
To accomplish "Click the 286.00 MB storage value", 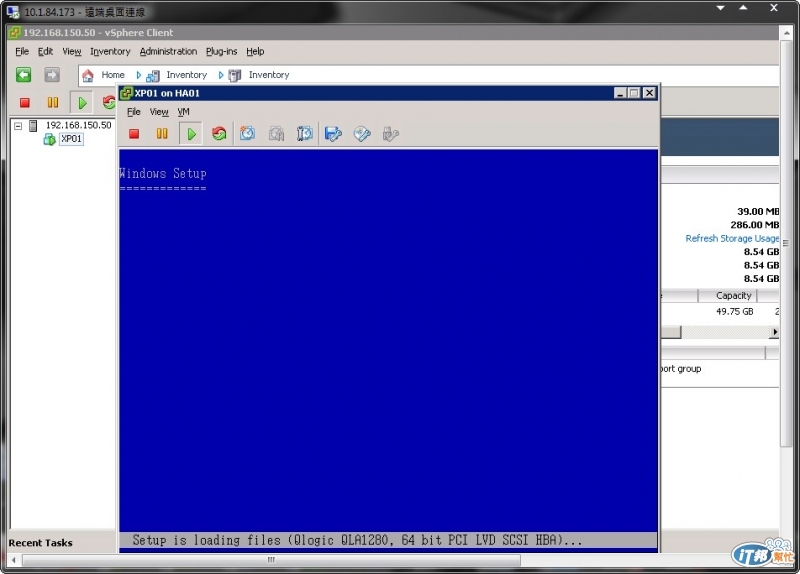I will [755, 225].
